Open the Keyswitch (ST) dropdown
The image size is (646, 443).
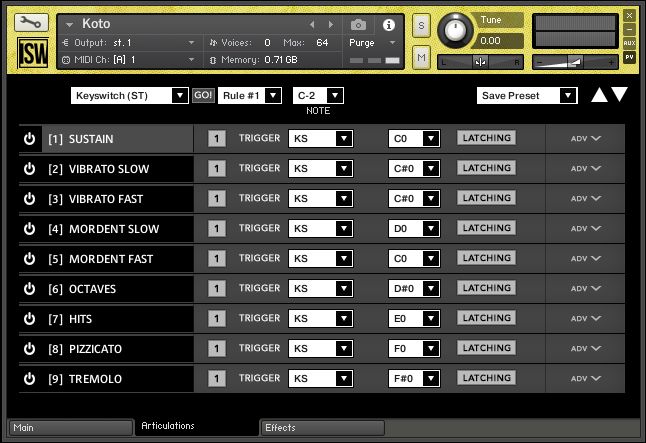tap(129, 96)
